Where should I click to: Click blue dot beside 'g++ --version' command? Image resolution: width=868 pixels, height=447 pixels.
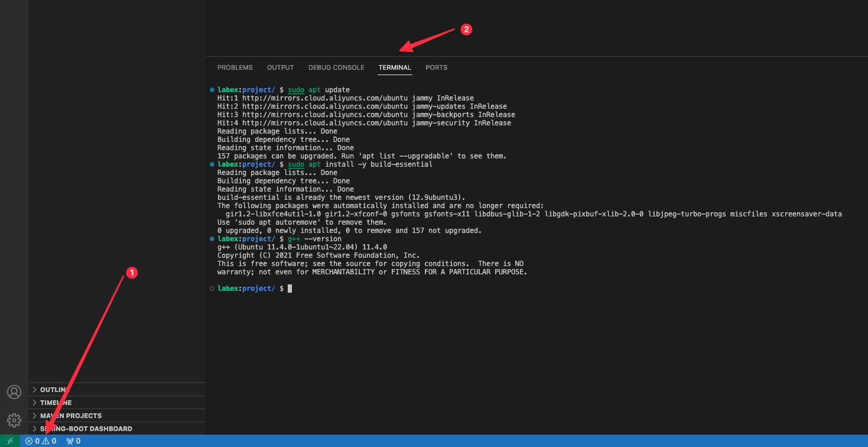tap(212, 239)
